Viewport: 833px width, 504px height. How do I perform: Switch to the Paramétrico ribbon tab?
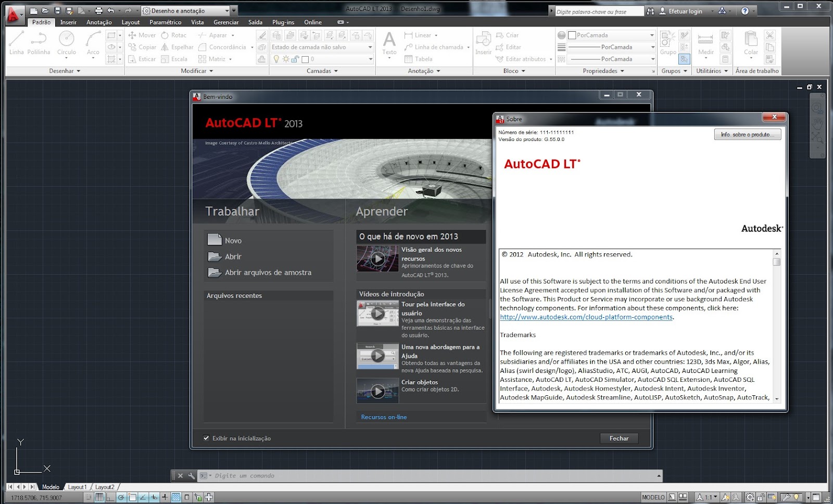(165, 22)
